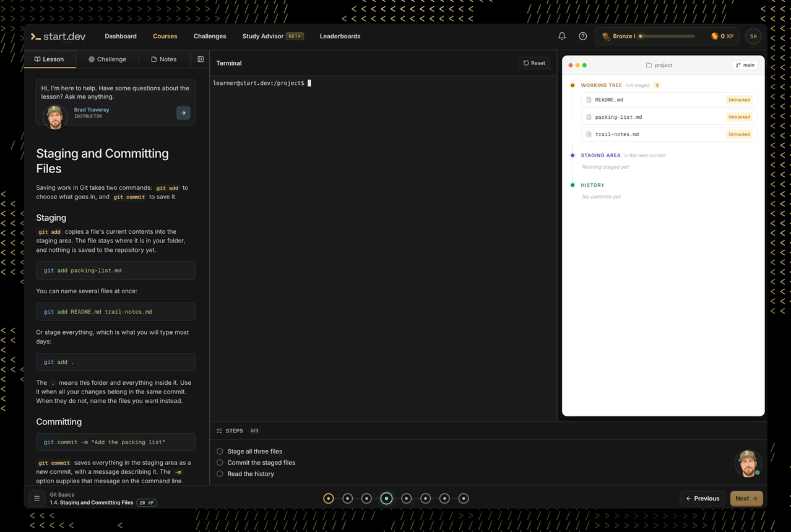Click the Brad Traversy name link
The width and height of the screenshot is (791, 532).
click(92, 109)
